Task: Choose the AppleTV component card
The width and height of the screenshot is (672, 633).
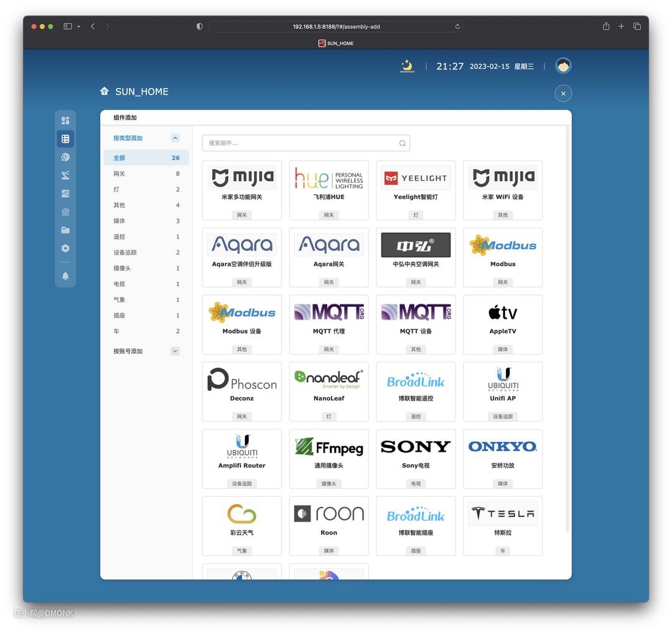Action: coord(502,324)
